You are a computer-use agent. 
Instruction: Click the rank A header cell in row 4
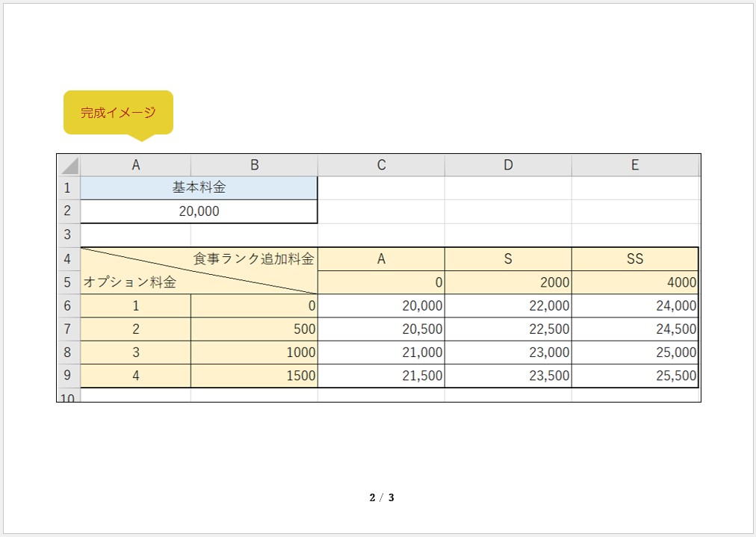(381, 259)
